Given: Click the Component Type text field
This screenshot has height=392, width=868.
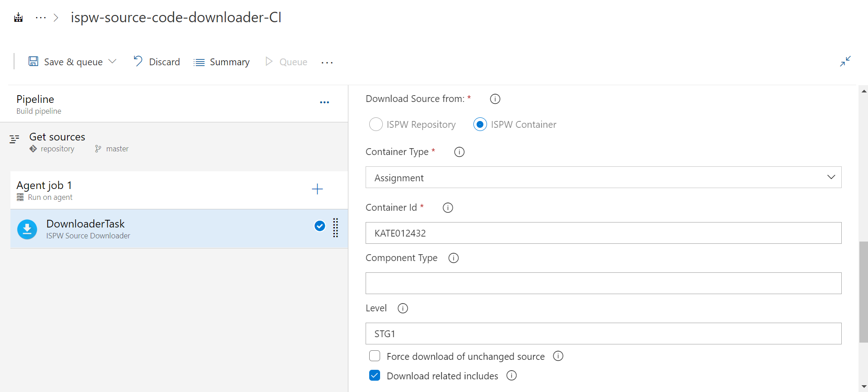Looking at the screenshot, I should pyautogui.click(x=603, y=283).
